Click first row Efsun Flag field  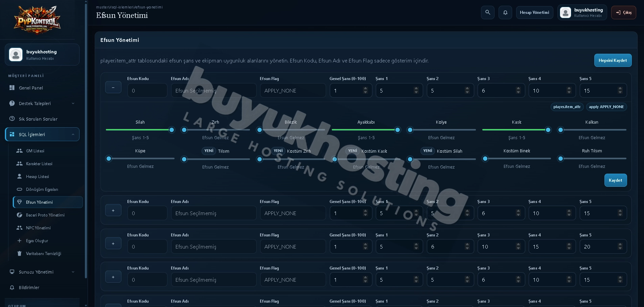pos(293,91)
